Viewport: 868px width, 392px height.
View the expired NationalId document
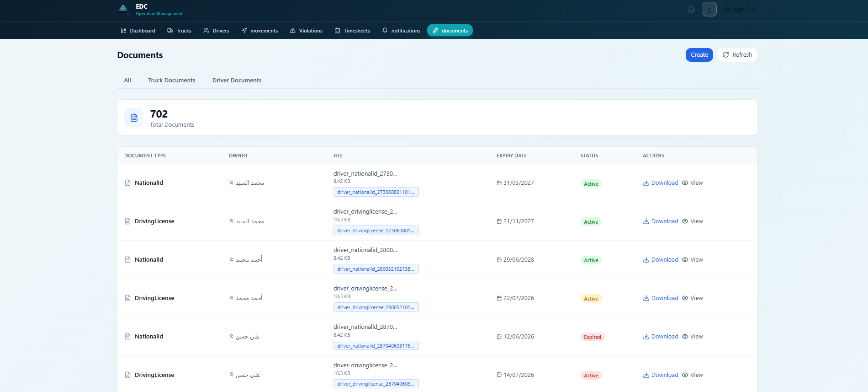(693, 337)
